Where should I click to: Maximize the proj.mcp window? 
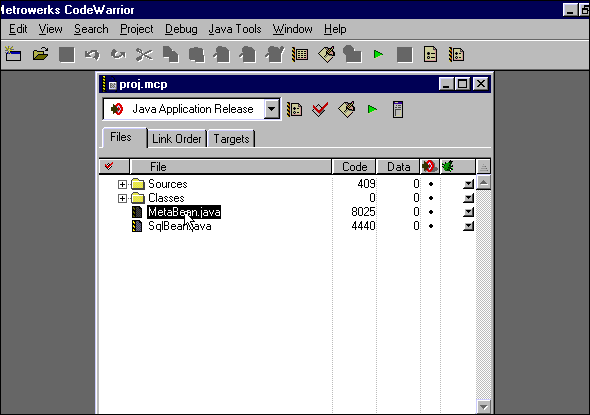point(462,84)
